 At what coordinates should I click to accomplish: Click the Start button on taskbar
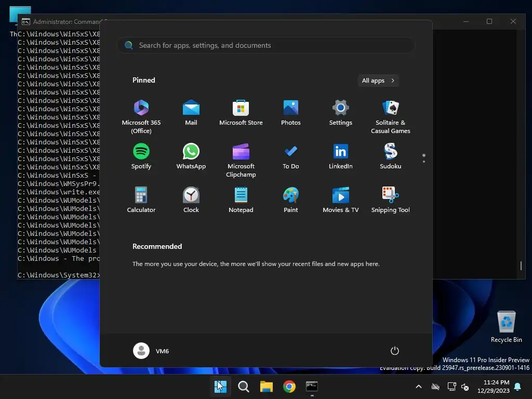click(x=220, y=387)
